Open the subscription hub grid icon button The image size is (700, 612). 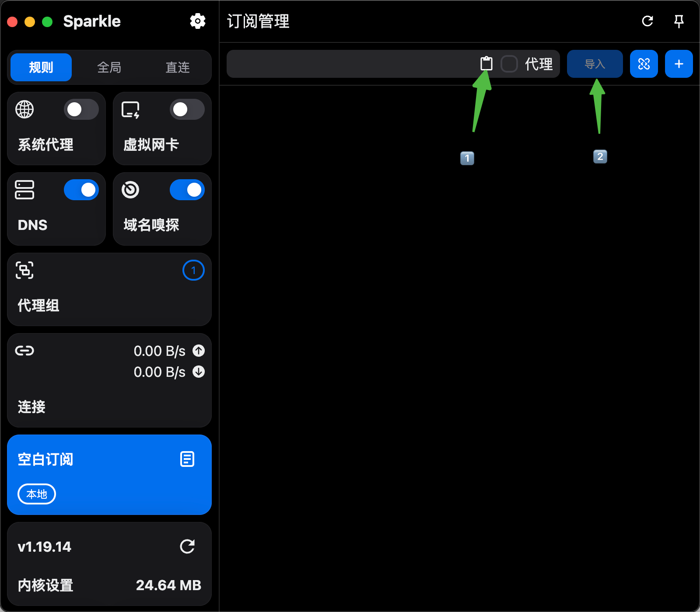coord(644,64)
